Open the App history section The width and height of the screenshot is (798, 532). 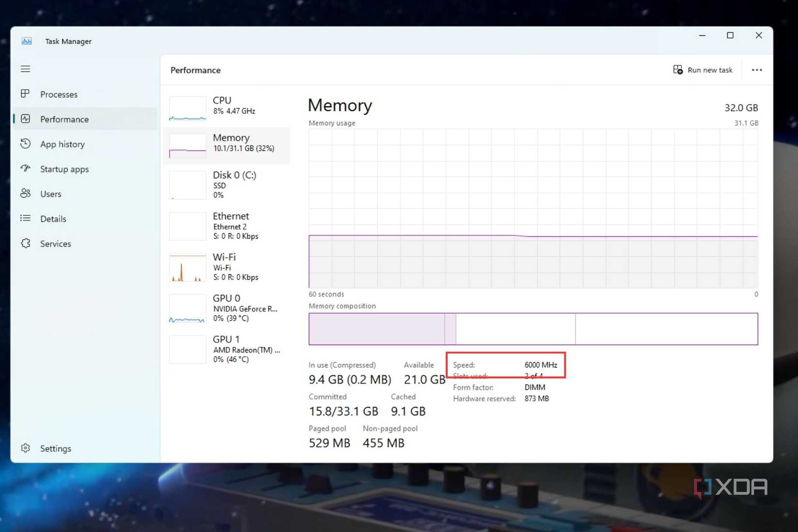tap(62, 144)
